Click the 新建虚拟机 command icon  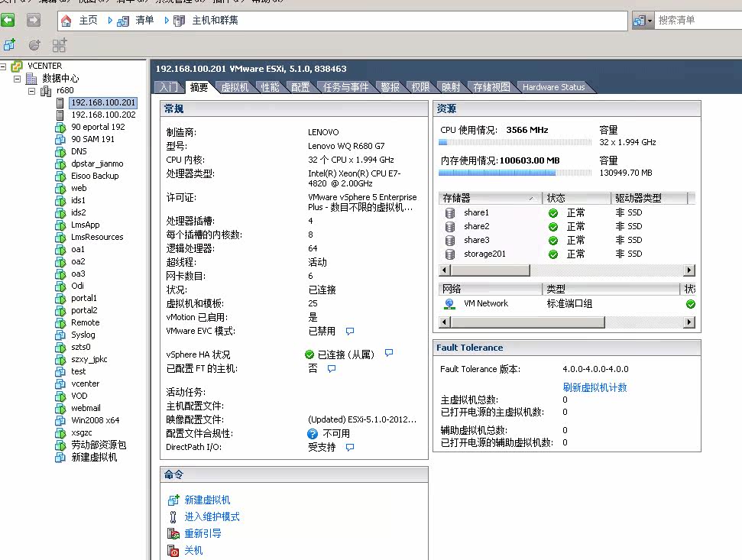coord(173,500)
